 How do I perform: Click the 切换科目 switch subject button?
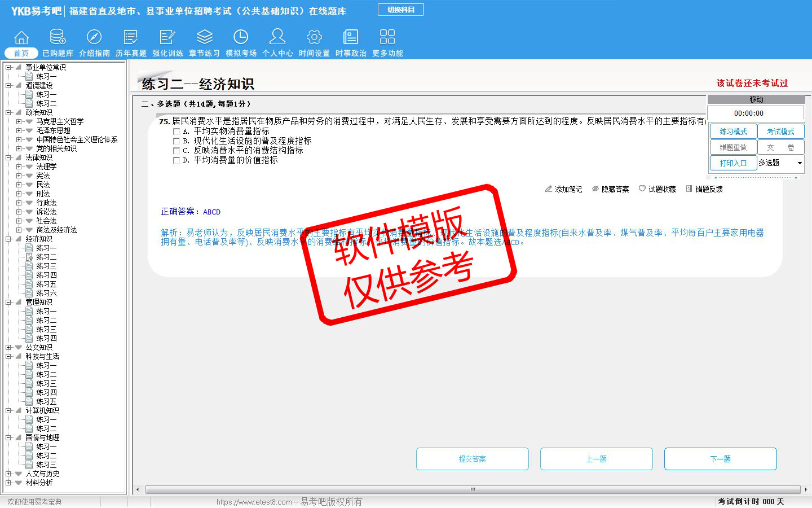tap(400, 10)
